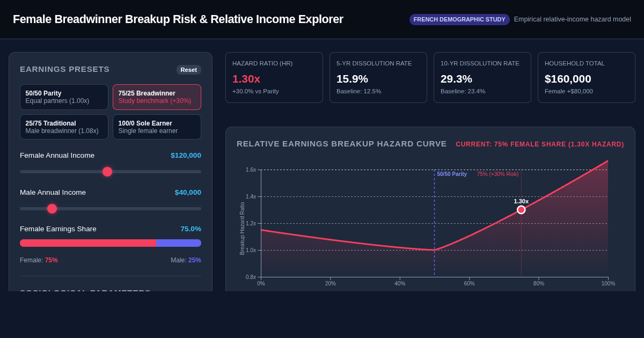Click the Empirical relative-income hazard model text

pos(573,19)
